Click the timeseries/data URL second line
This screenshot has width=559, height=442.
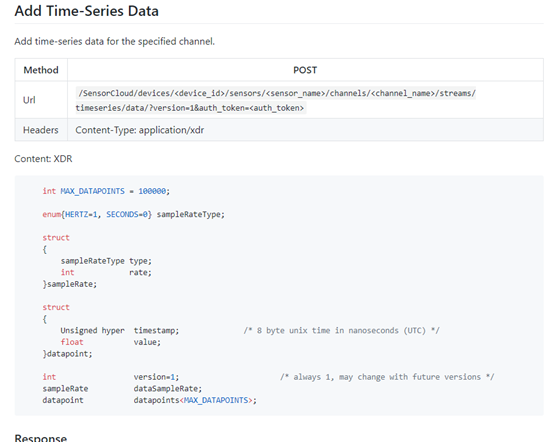[x=190, y=108]
